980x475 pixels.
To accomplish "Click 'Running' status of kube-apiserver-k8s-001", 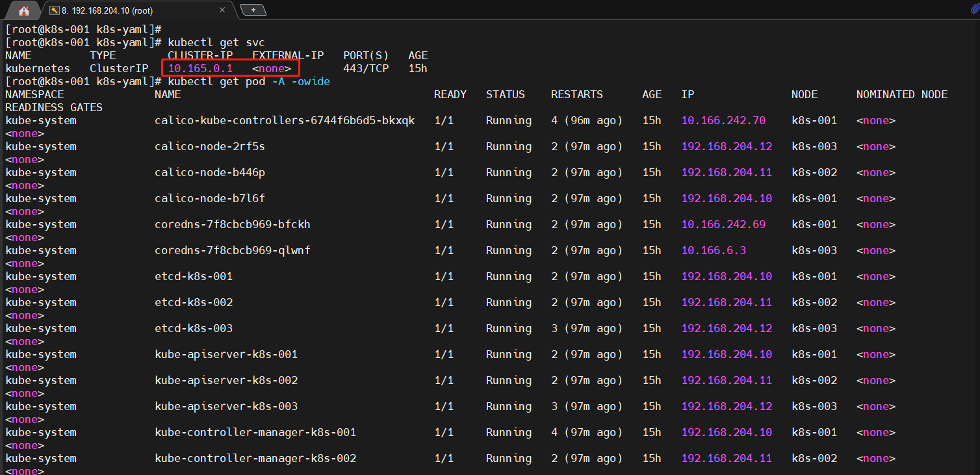I will point(509,355).
